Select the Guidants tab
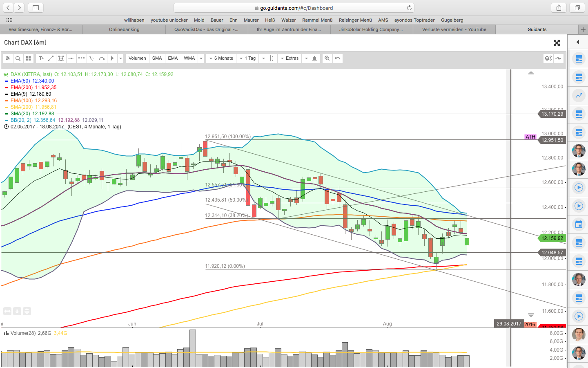The height and width of the screenshot is (368, 588). pyautogui.click(x=537, y=29)
